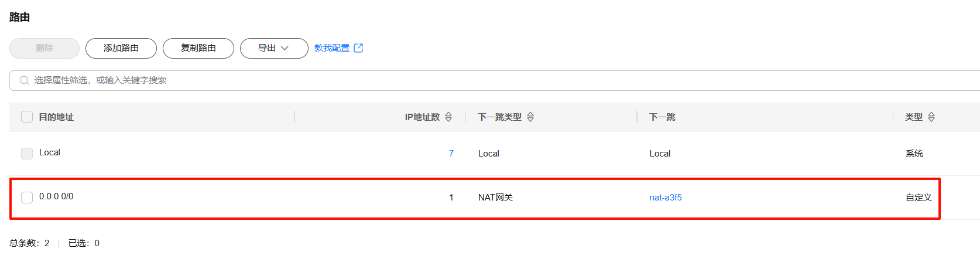Open the 教我配置 help link

(332, 48)
